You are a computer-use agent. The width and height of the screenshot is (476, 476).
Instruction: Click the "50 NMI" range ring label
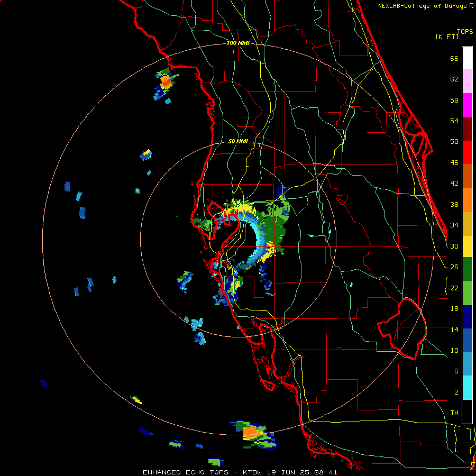[x=238, y=141]
